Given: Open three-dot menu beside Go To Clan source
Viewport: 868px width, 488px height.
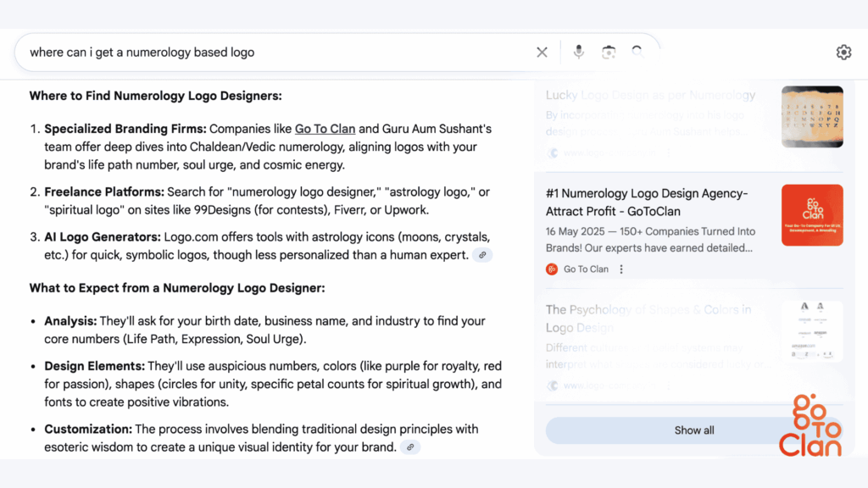Looking at the screenshot, I should [x=621, y=269].
